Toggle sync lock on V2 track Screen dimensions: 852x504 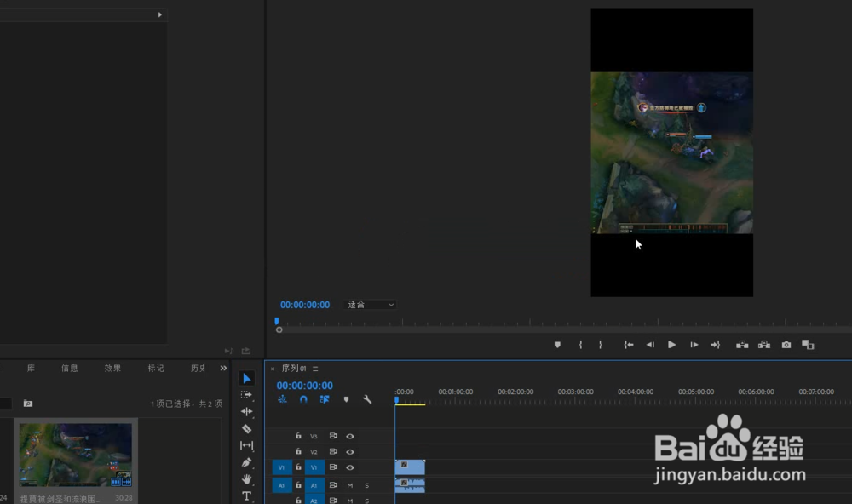tap(333, 451)
